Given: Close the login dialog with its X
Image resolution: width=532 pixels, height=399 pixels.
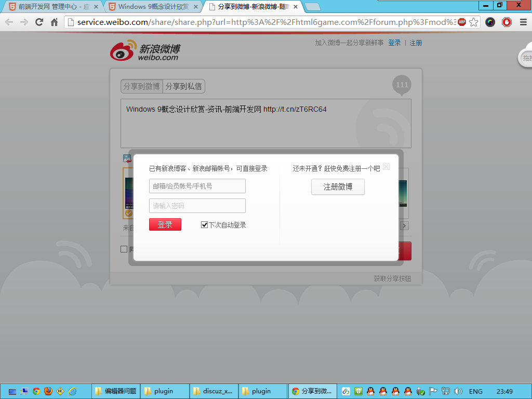Looking at the screenshot, I should coord(386,167).
